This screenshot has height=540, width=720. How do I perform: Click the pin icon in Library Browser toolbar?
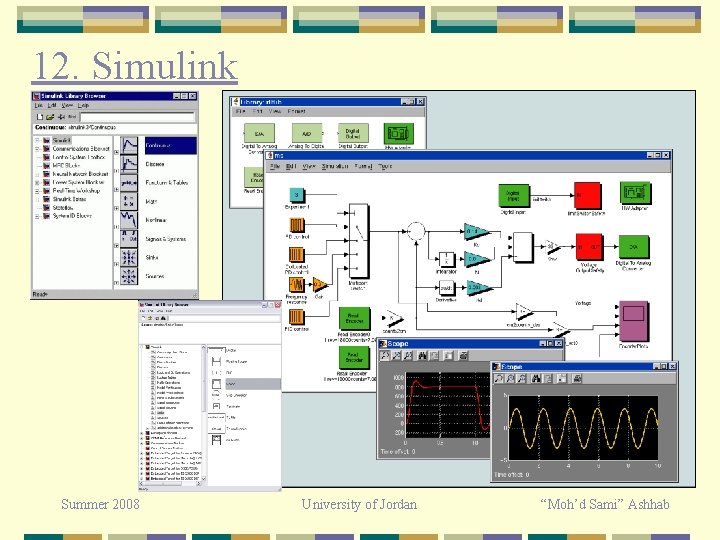61,117
